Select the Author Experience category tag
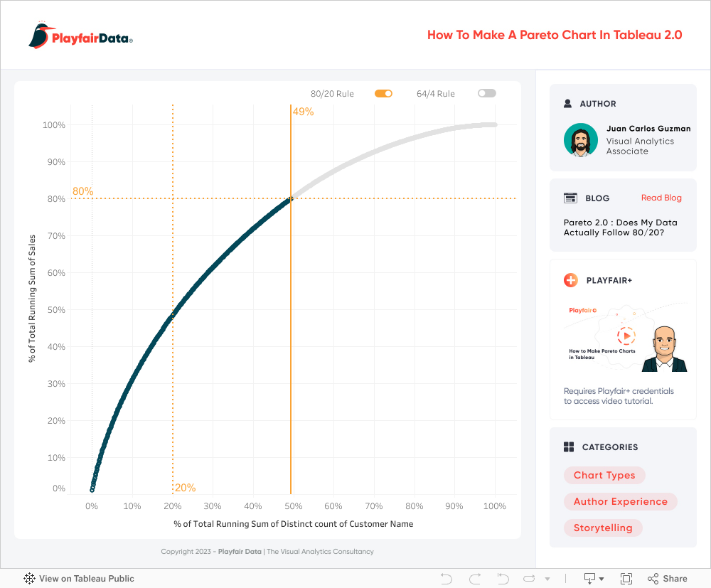 point(620,501)
